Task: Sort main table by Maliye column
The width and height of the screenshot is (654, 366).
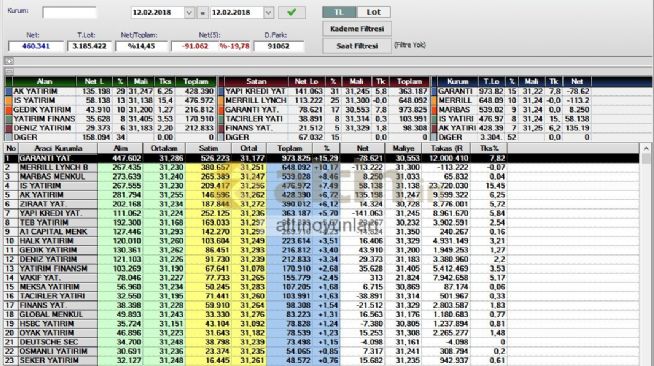Action: 403,148
